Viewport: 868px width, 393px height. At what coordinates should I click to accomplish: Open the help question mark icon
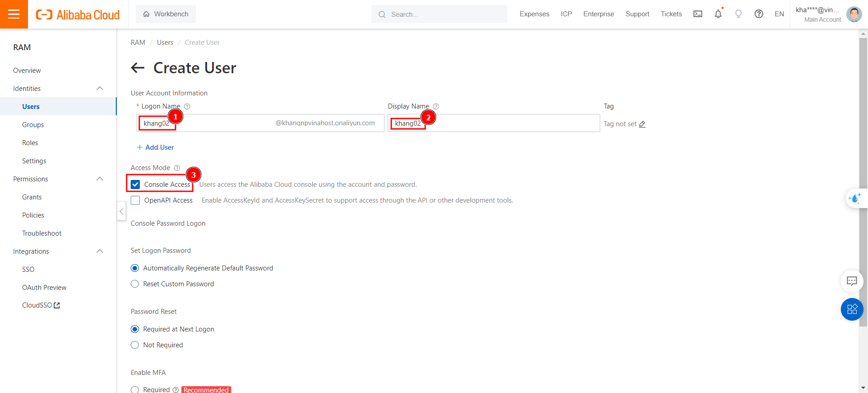pyautogui.click(x=759, y=14)
